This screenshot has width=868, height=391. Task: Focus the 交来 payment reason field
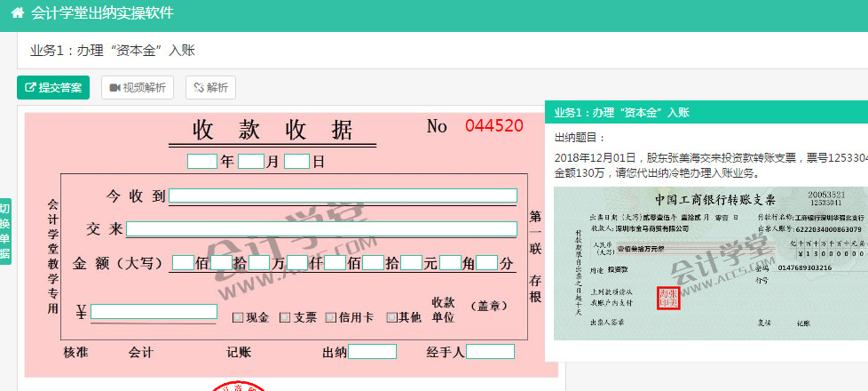(x=321, y=229)
